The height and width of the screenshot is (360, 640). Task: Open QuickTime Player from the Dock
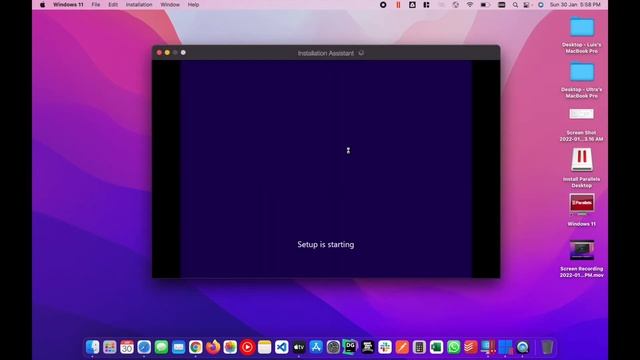[522, 347]
